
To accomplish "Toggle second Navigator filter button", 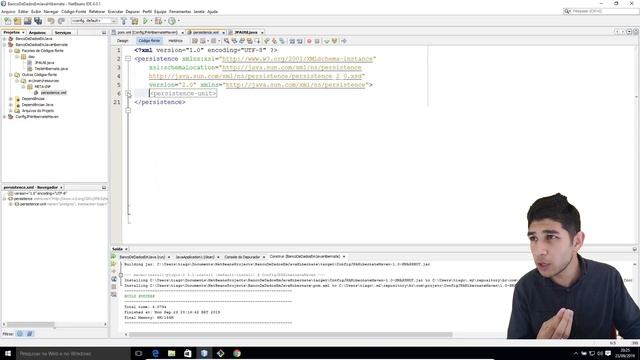I will click(x=29, y=333).
